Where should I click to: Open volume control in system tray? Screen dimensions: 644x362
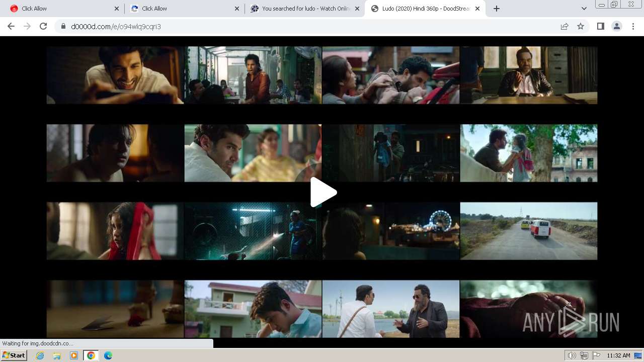point(572,355)
